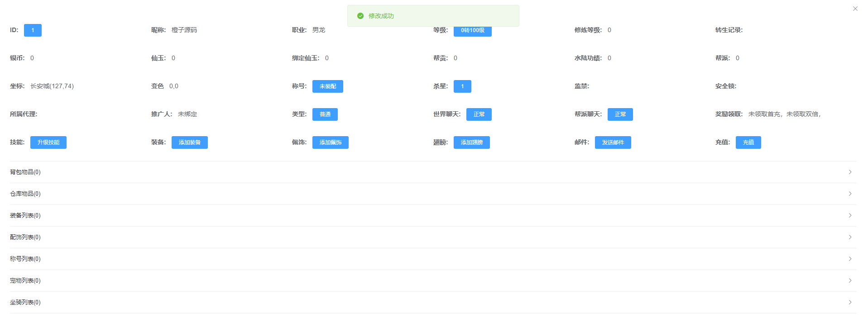Click the arrow icon on 坐骑列表(0)
Screen dimensions: 868x327
(x=850, y=303)
